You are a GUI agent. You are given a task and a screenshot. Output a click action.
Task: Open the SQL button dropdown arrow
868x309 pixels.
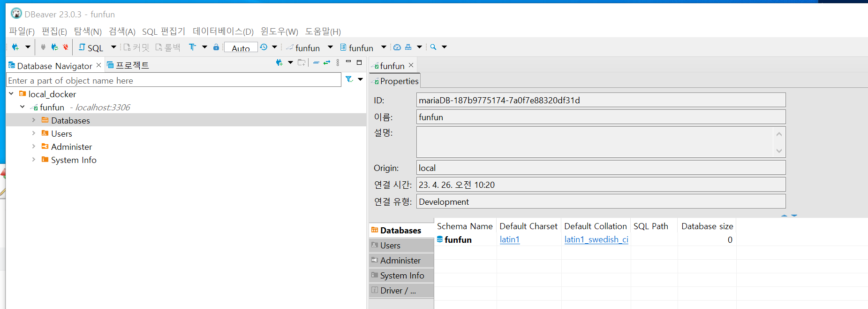[x=113, y=47]
